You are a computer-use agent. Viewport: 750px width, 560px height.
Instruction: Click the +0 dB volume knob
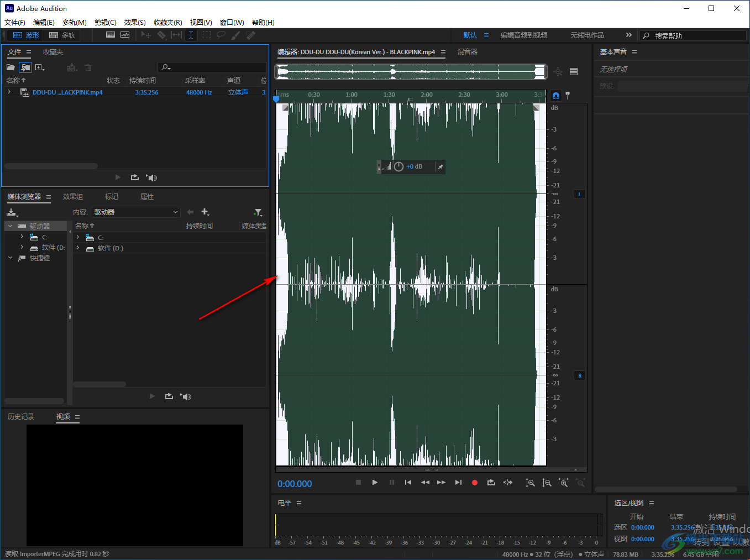point(398,167)
